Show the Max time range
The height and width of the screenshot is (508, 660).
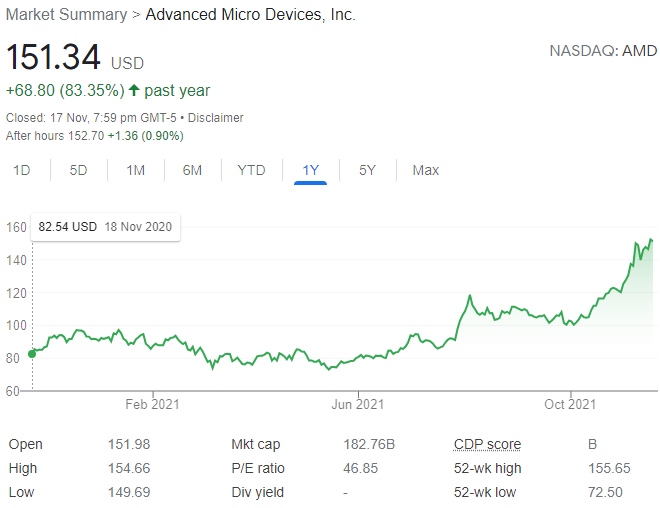pyautogui.click(x=425, y=170)
